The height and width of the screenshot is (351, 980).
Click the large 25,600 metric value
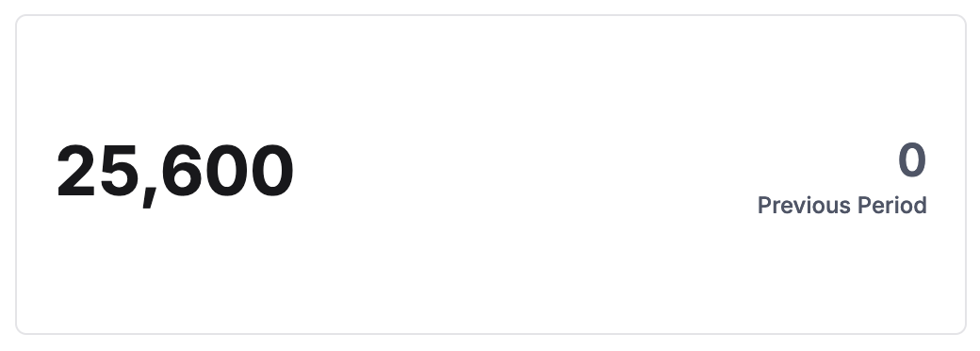point(175,172)
